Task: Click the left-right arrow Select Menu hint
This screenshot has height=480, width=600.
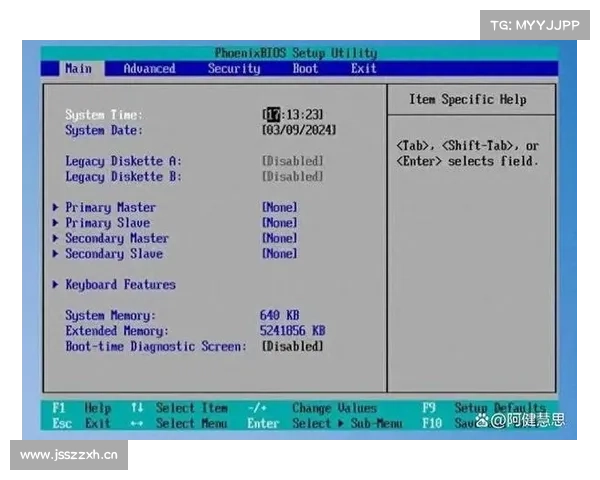Action: click(179, 423)
